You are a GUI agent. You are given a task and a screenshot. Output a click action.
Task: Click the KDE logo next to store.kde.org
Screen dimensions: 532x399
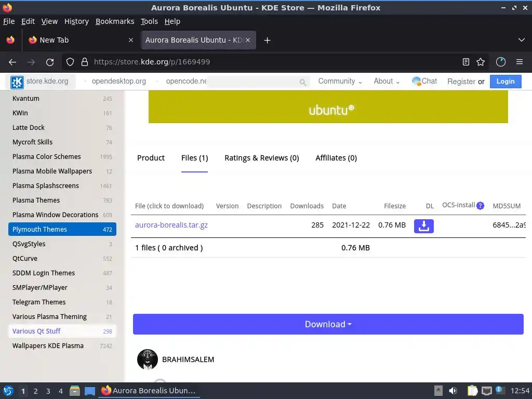(x=17, y=82)
